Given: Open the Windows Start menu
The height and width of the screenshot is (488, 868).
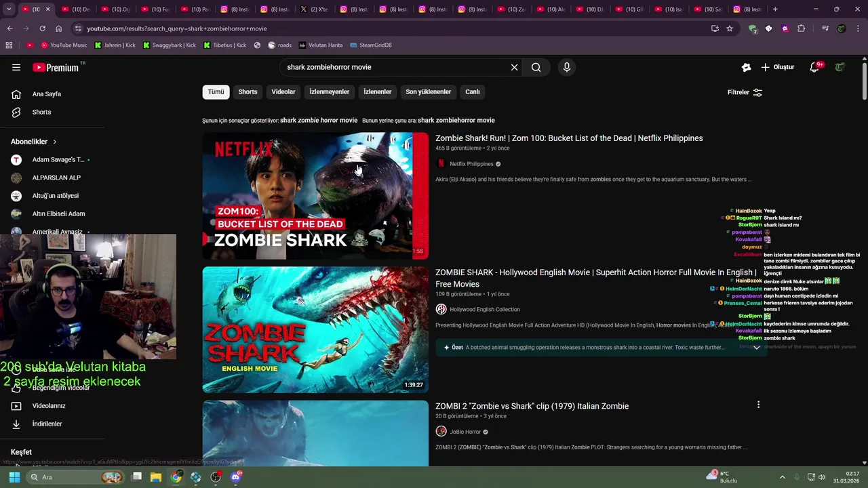Looking at the screenshot, I should pyautogui.click(x=14, y=477).
